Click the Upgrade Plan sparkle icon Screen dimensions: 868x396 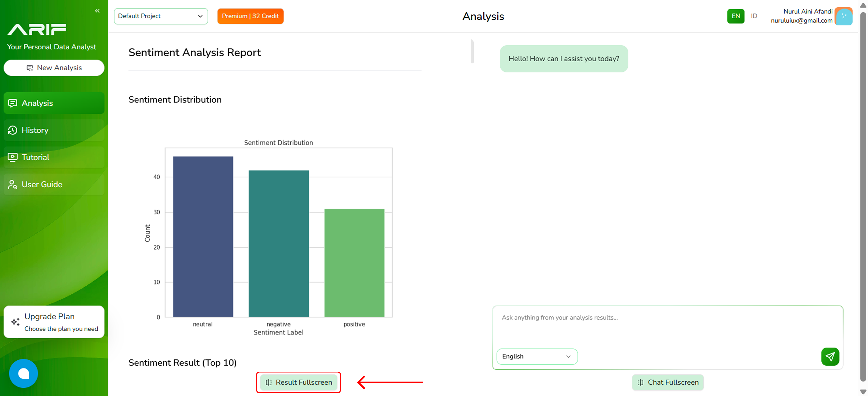[x=15, y=322]
